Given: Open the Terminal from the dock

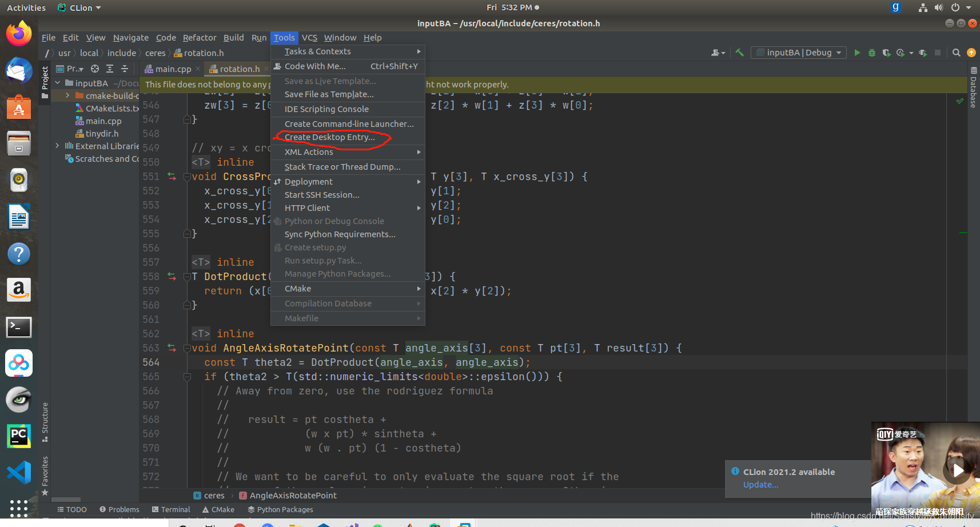Looking at the screenshot, I should 19,327.
